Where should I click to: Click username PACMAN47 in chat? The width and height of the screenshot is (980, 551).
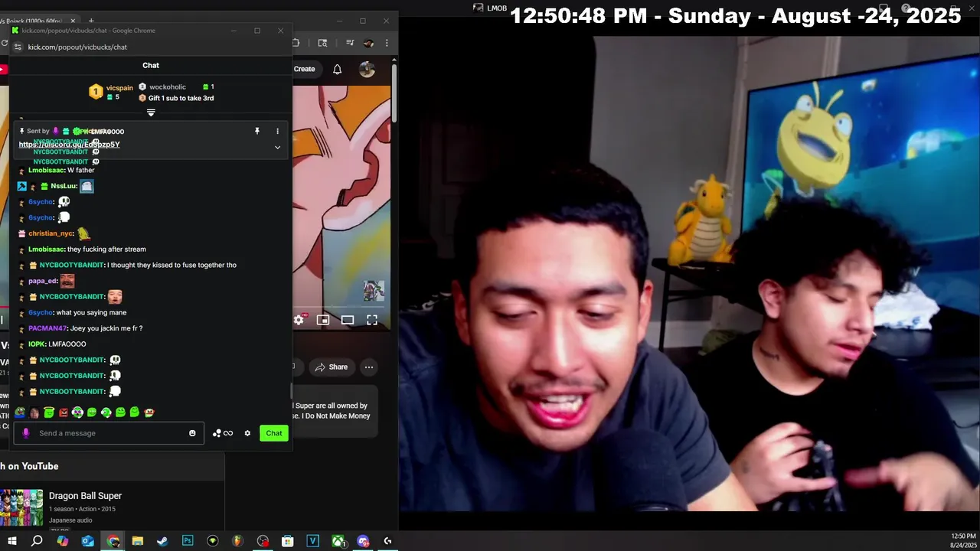coord(47,328)
